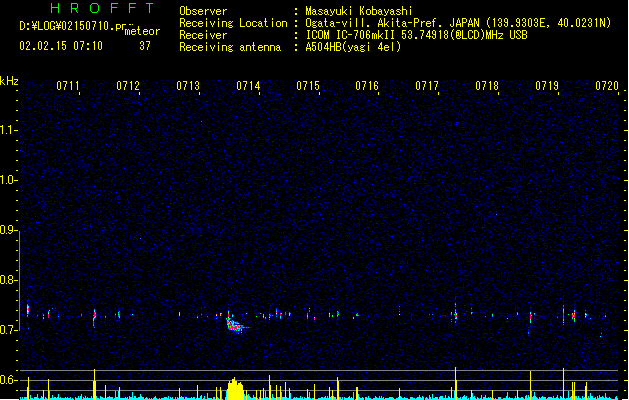629x400 pixels.
Task: Click the 0718 time marker
Action: [x=487, y=86]
